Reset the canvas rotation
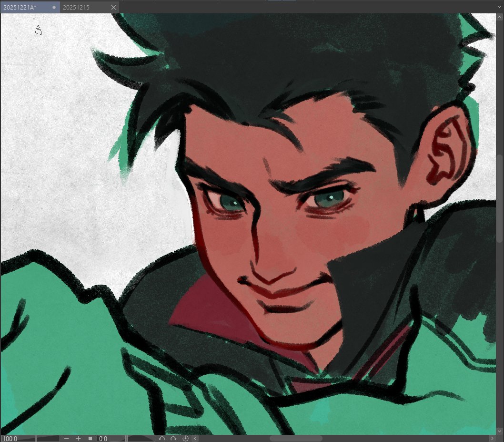This screenshot has height=442, width=504. pos(185,439)
